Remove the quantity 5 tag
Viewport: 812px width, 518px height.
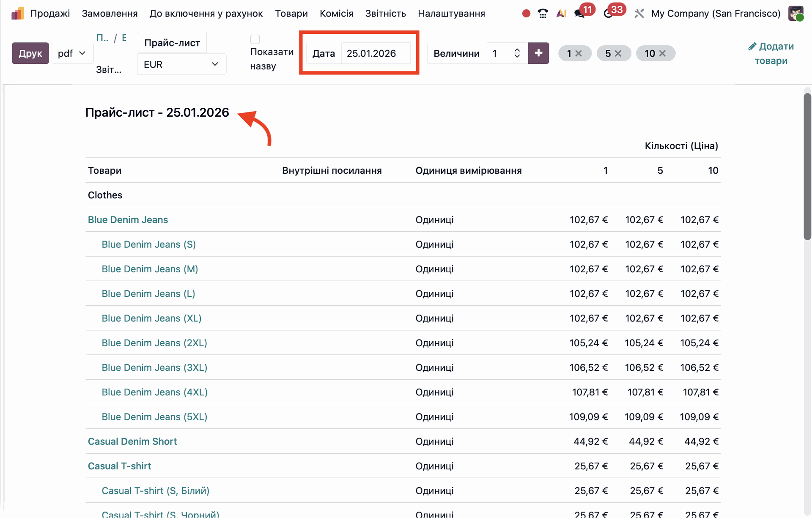618,53
